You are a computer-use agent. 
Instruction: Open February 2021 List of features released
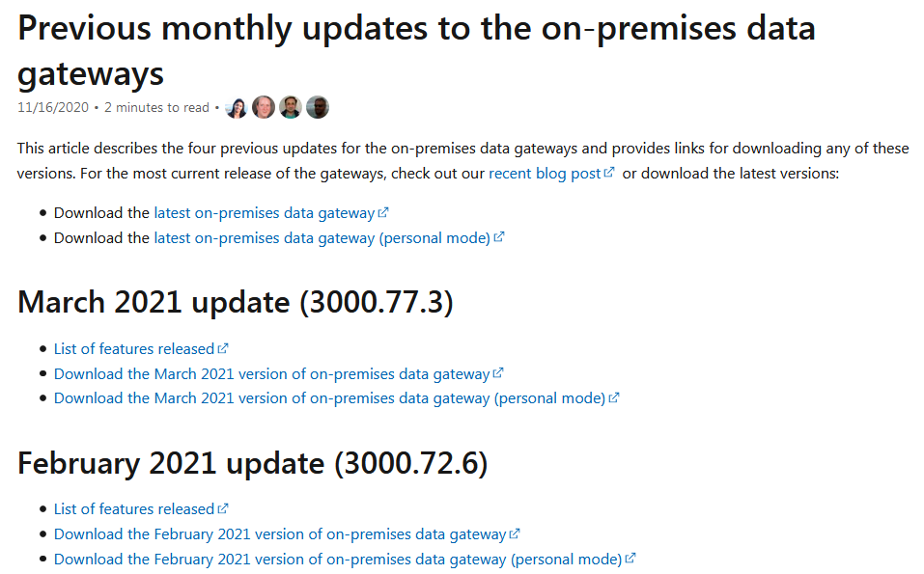click(134, 509)
